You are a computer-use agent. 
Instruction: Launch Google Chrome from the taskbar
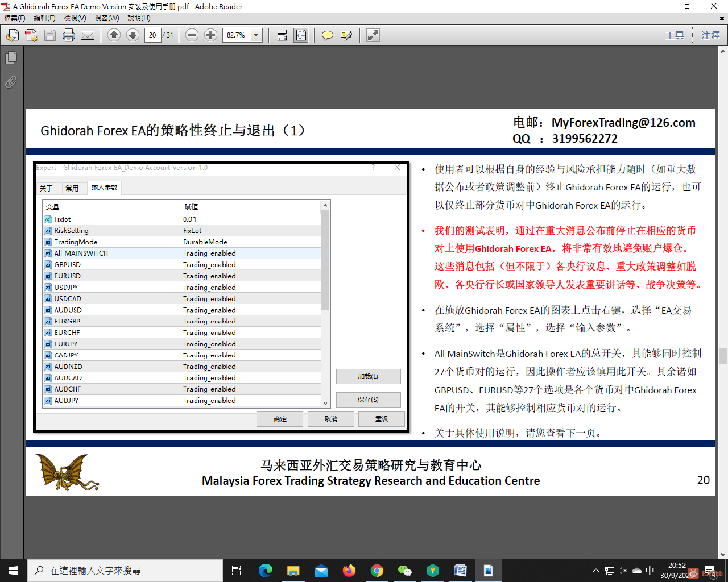click(377, 571)
